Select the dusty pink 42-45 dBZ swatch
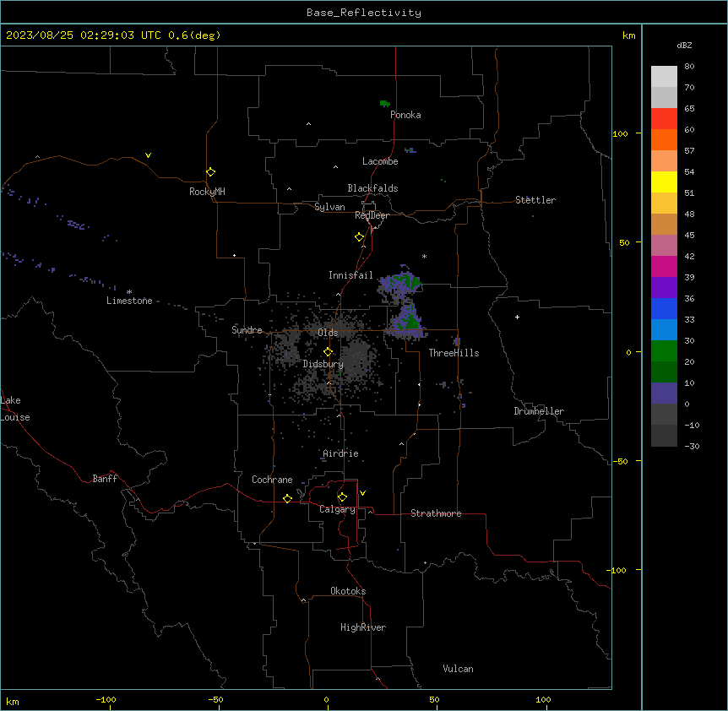The image size is (728, 711). pos(664,246)
